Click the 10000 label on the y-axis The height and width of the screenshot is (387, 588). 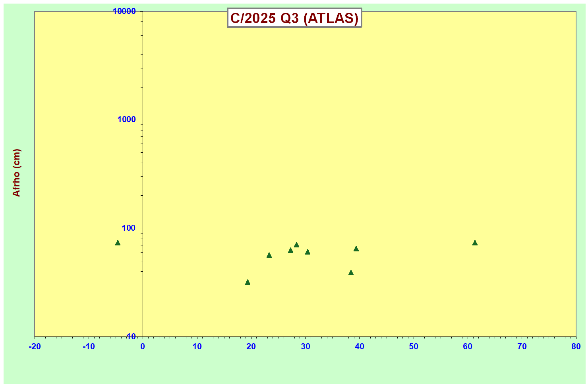(124, 11)
